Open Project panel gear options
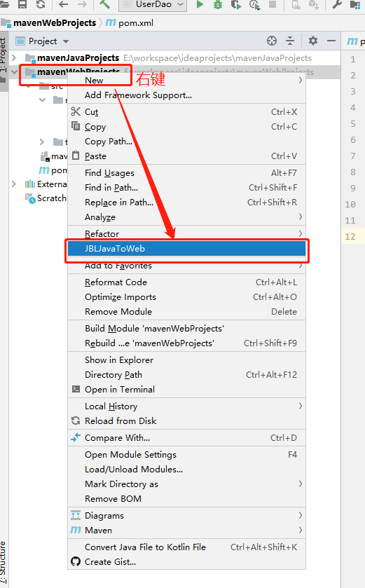The width and height of the screenshot is (365, 588). [313, 41]
